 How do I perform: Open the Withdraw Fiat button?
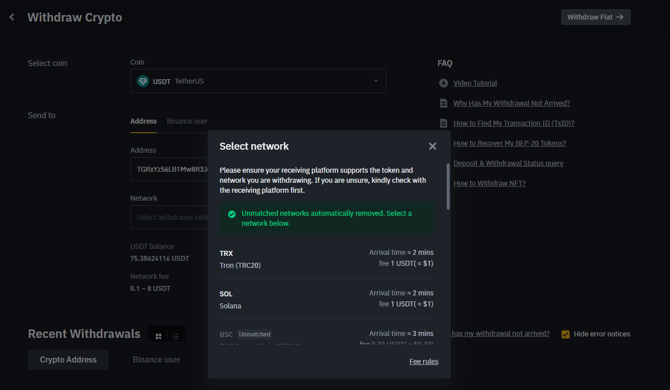click(x=596, y=17)
